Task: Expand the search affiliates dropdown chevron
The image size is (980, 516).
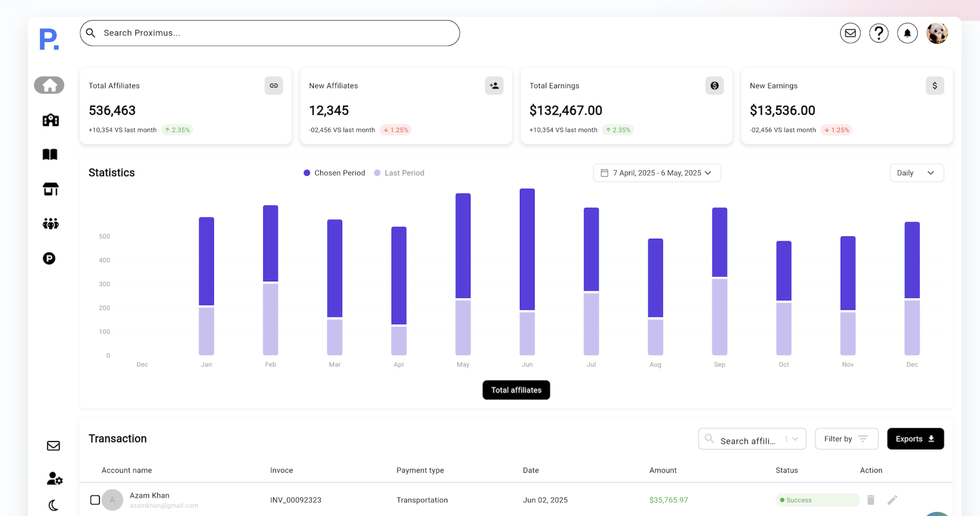Action: (795, 439)
